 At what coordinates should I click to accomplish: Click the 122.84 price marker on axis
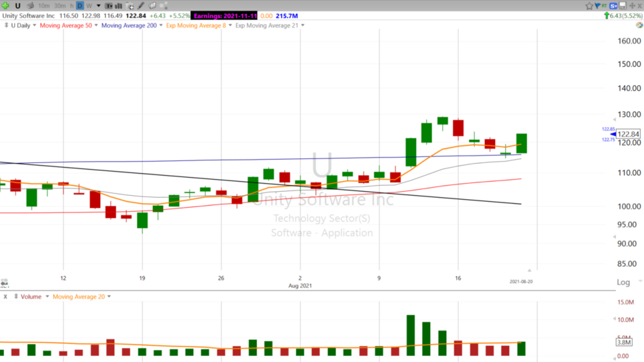click(628, 134)
